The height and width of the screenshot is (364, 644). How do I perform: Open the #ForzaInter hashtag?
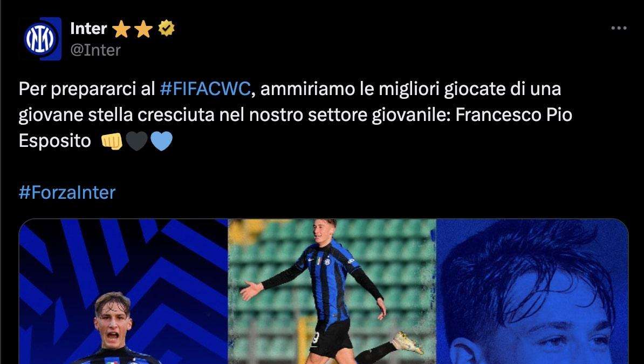pos(67,192)
